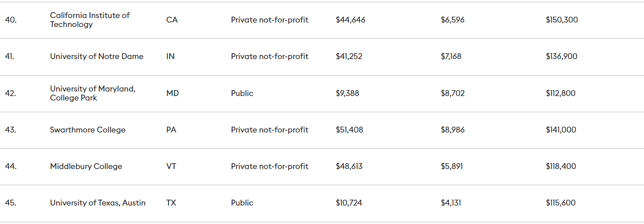
Task: Click Middlebury's $5,891 amount
Action: [x=452, y=166]
